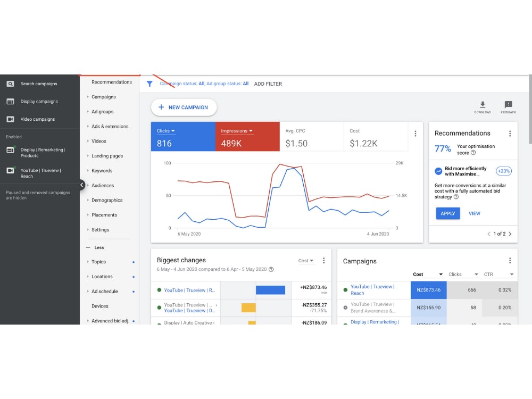Open the Locations section
This screenshot has width=532, height=399.
[102, 277]
